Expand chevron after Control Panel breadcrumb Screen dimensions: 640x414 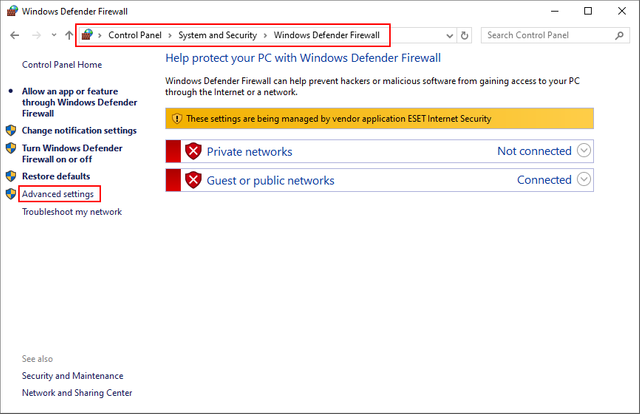coord(170,36)
